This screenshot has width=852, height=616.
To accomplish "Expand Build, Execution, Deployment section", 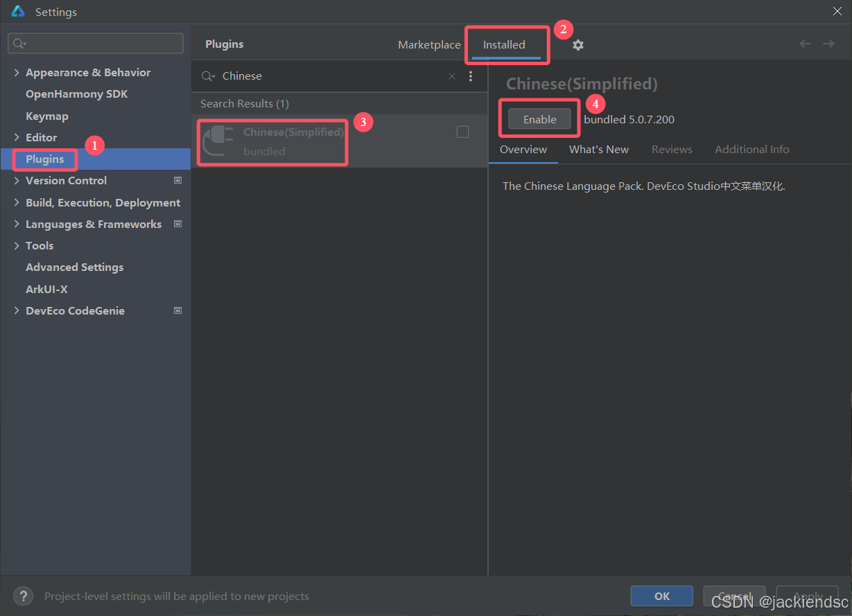I will (x=17, y=202).
